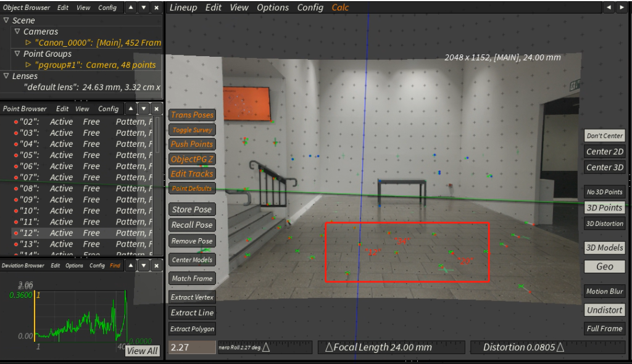Click the Store Pose button

pyautogui.click(x=192, y=210)
